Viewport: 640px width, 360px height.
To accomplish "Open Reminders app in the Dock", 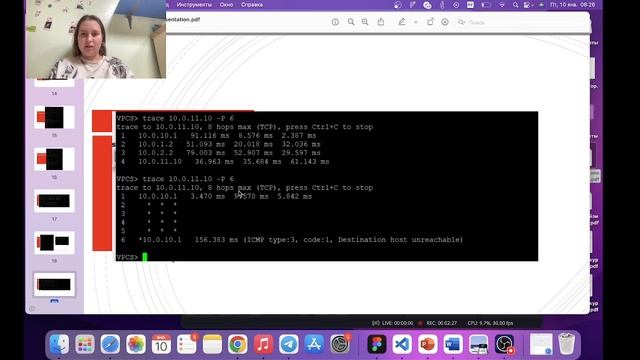I will pyautogui.click(x=187, y=344).
